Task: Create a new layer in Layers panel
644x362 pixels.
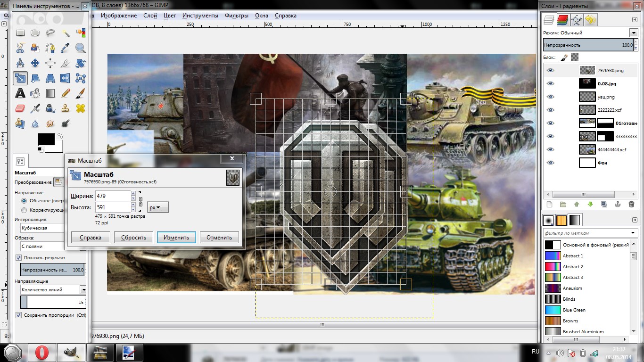Action: 549,205
